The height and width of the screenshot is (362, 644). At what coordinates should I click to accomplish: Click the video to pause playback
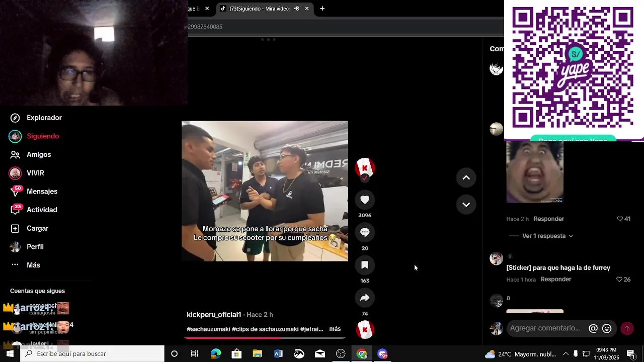(x=265, y=191)
